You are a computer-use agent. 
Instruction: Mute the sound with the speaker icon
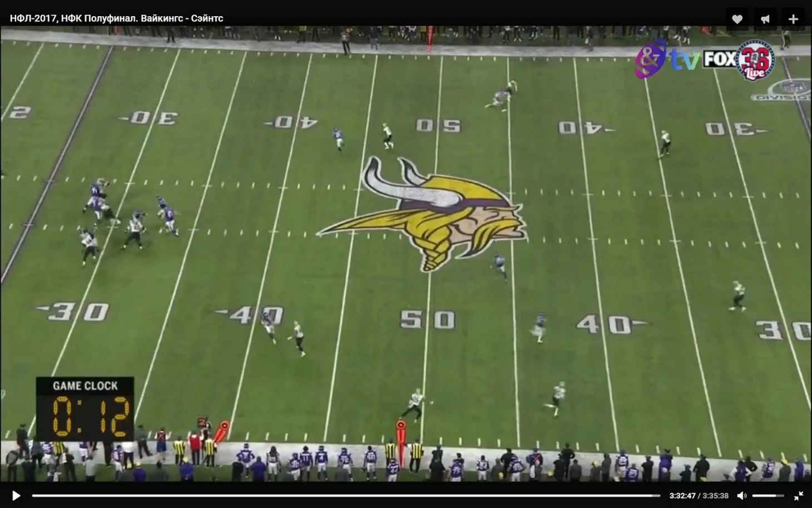(741, 495)
